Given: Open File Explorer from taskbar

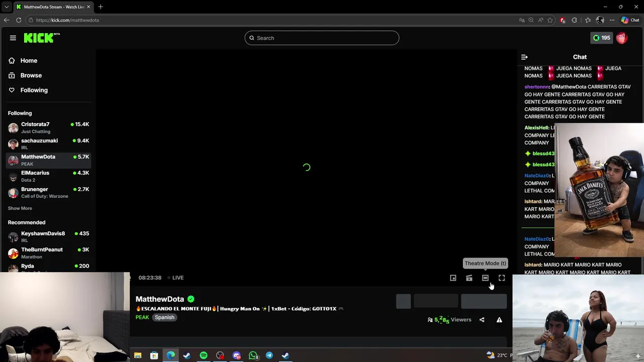Looking at the screenshot, I should 137,355.
